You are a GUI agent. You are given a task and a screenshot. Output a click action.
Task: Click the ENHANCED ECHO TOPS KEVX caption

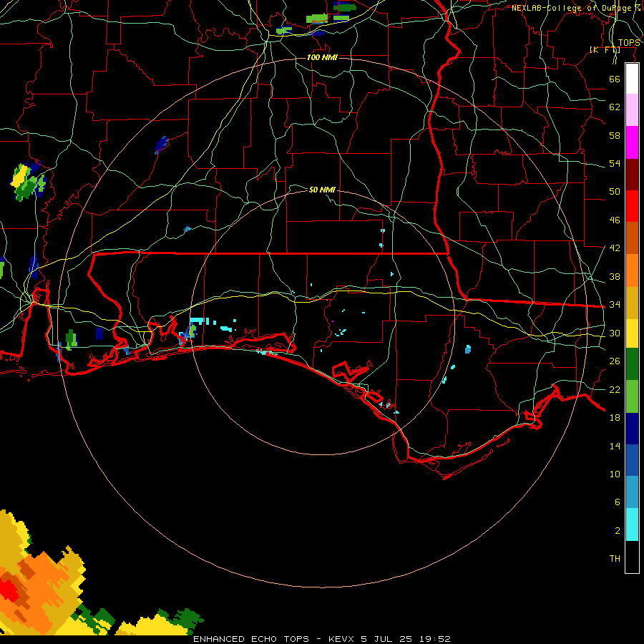[x=322, y=639]
